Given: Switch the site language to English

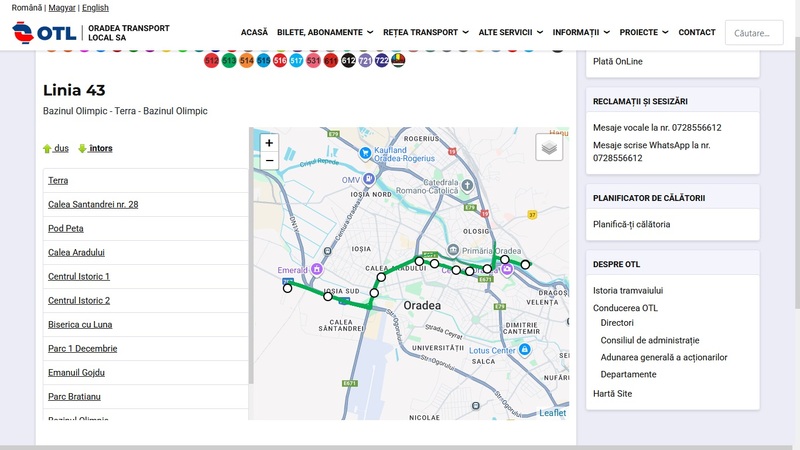Looking at the screenshot, I should click(95, 8).
